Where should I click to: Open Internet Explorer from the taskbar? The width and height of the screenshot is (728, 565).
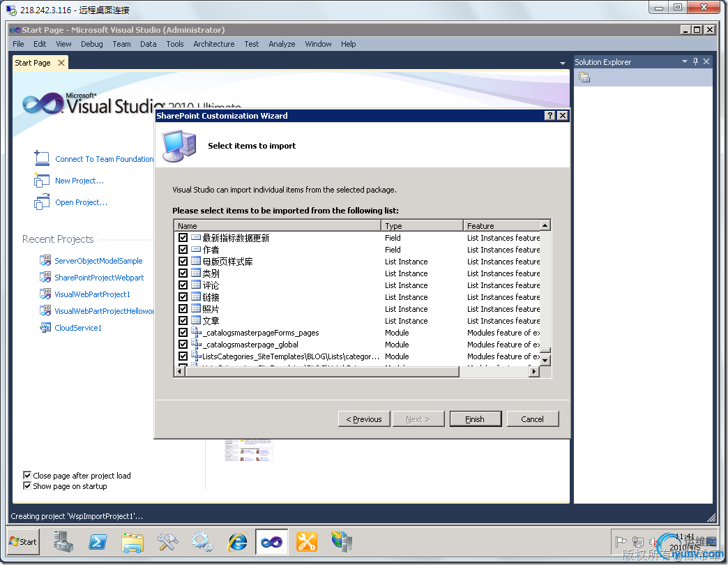237,542
